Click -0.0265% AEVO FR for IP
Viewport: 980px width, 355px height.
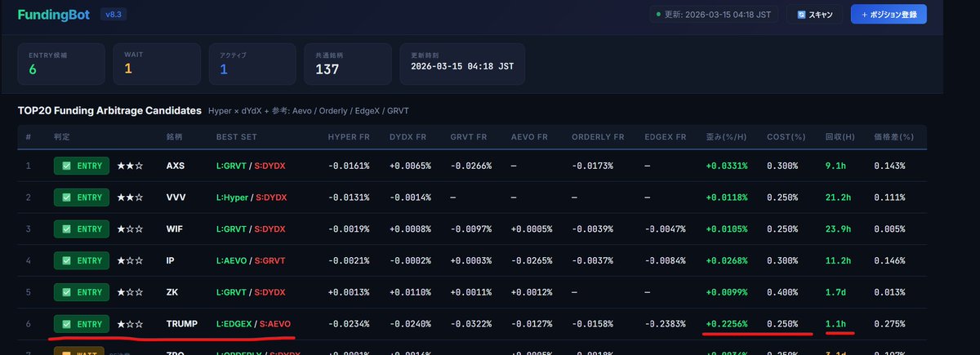[532, 260]
